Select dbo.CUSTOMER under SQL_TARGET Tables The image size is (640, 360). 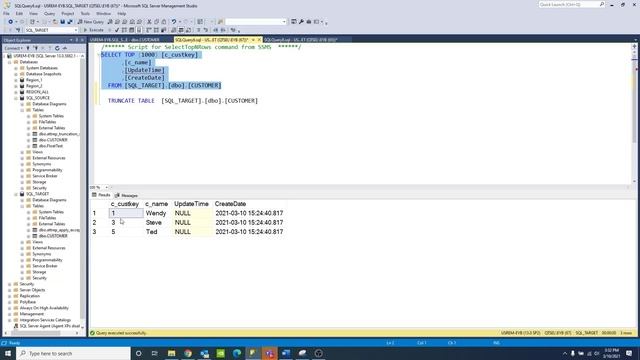coord(53,236)
